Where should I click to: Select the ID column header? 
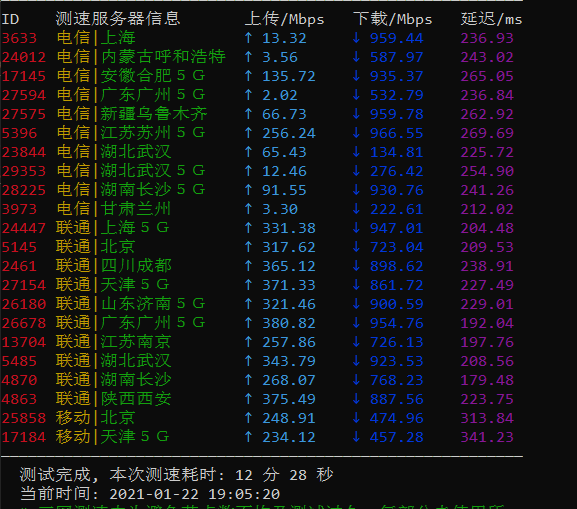coord(10,19)
